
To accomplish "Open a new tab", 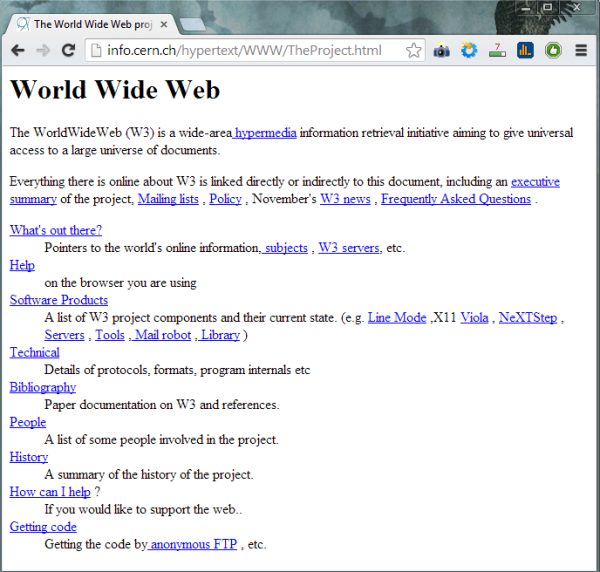I will (192, 24).
